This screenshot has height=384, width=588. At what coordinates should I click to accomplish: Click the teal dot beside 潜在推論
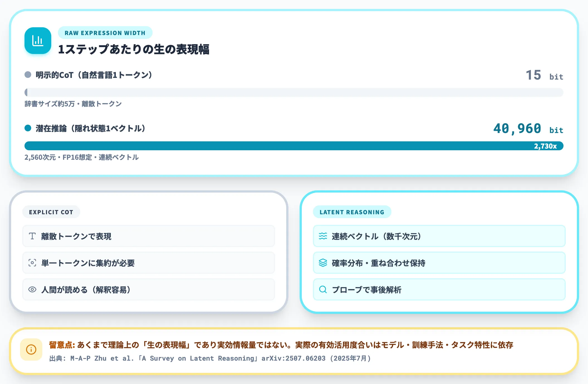28,128
